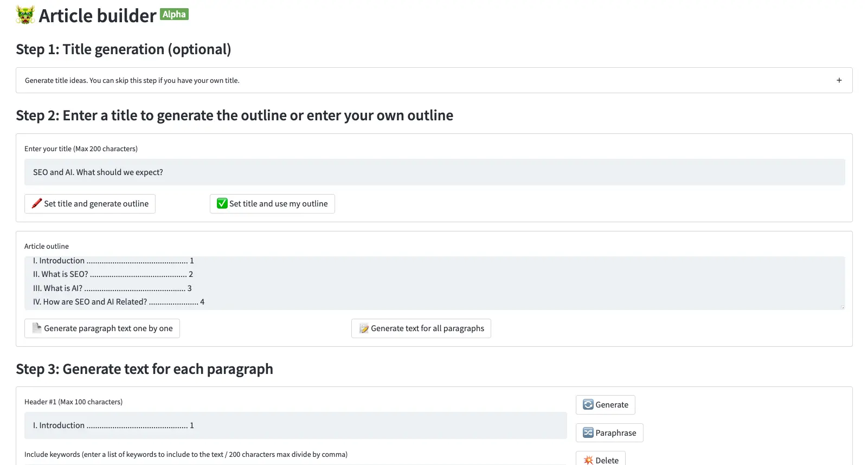Screen dimensions: 868x465
Task: Click the 'IV. How are SEO and AI Related?' line
Action: tap(118, 302)
